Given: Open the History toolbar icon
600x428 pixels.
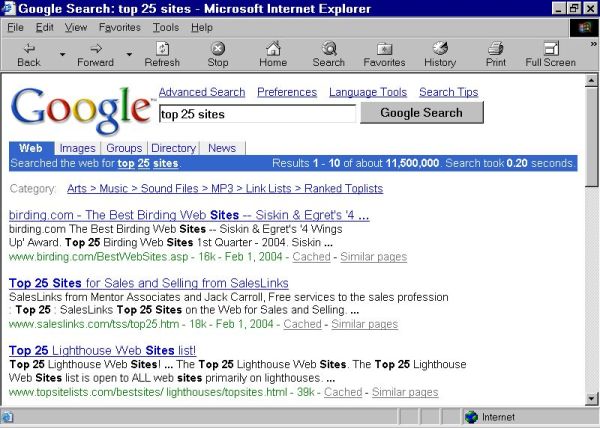Looking at the screenshot, I should tap(440, 48).
